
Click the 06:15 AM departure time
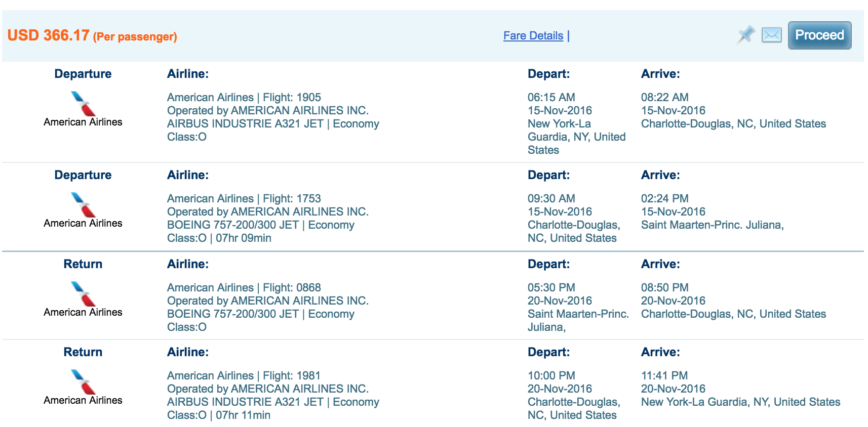pos(551,97)
